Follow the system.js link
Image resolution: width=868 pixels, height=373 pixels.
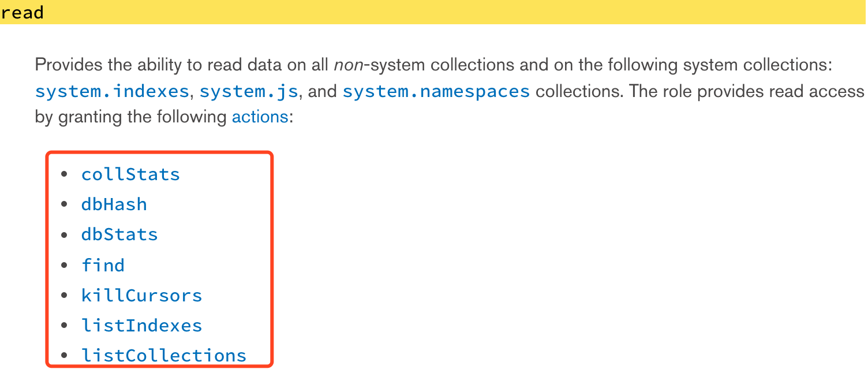tap(249, 91)
